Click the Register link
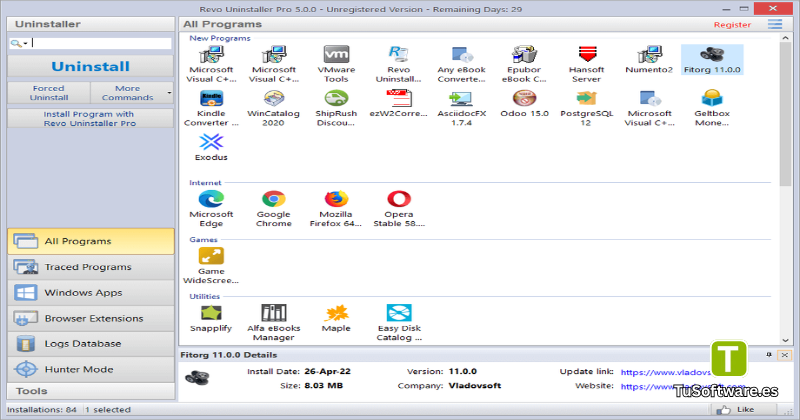The height and width of the screenshot is (420, 800). pyautogui.click(x=732, y=24)
